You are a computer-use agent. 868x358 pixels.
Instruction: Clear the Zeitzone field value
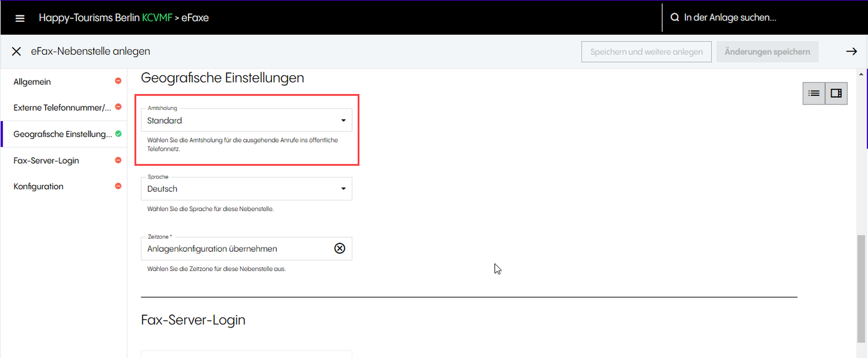(x=339, y=248)
